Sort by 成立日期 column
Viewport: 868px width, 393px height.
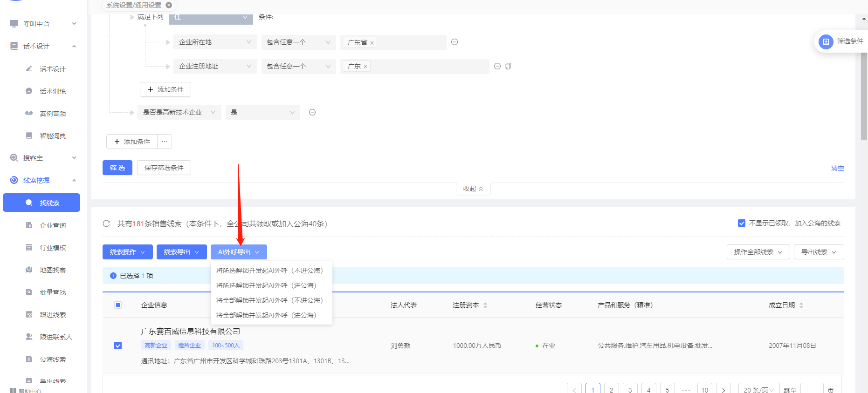pos(801,305)
